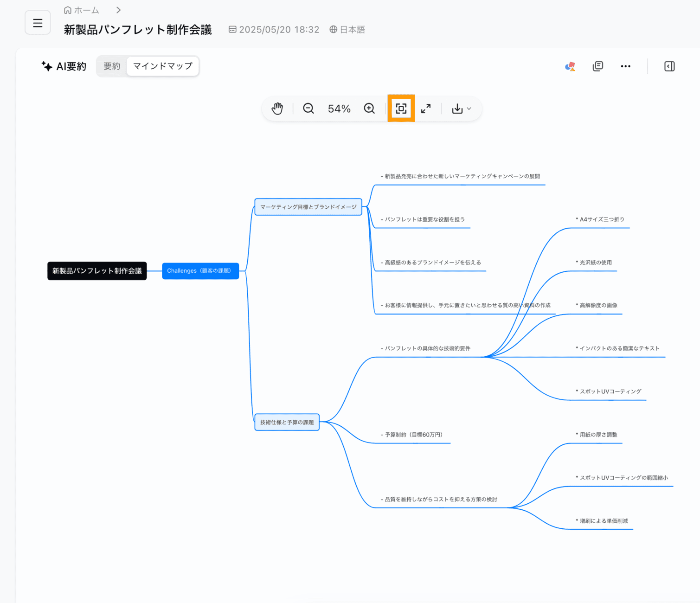Viewport: 700px width, 603px height.
Task: Click the date 2025/05/20 18:32
Action: (x=274, y=29)
